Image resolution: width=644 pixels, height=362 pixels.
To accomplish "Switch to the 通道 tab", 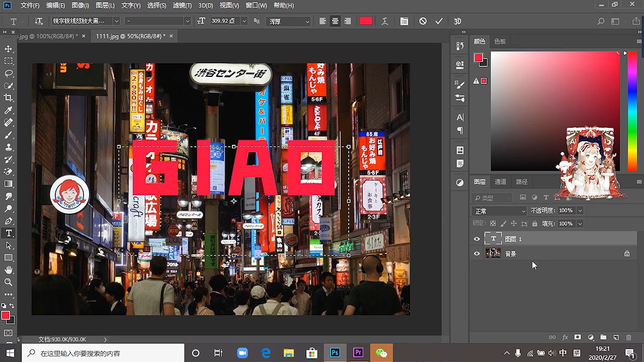I will [500, 182].
